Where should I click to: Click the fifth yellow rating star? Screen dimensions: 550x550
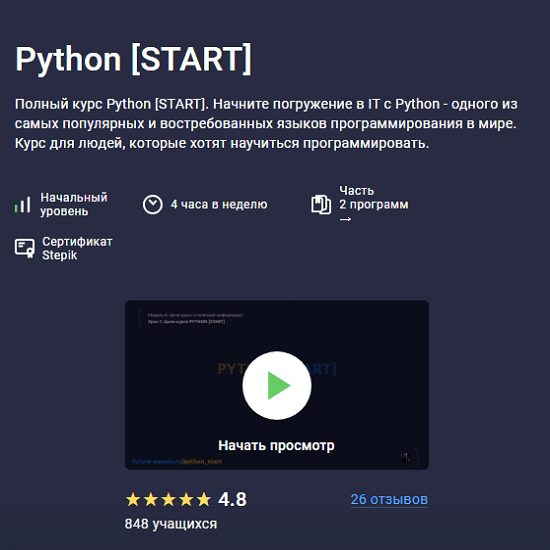[204, 499]
